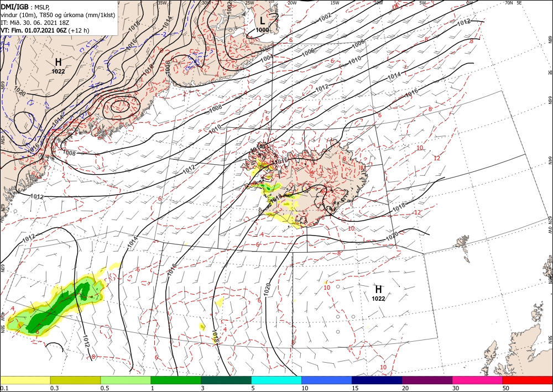Viewport: 553px width, 392px height.
Task: Click the light yellow 0.1–0.3 legend swatch
Action: (x=25, y=380)
